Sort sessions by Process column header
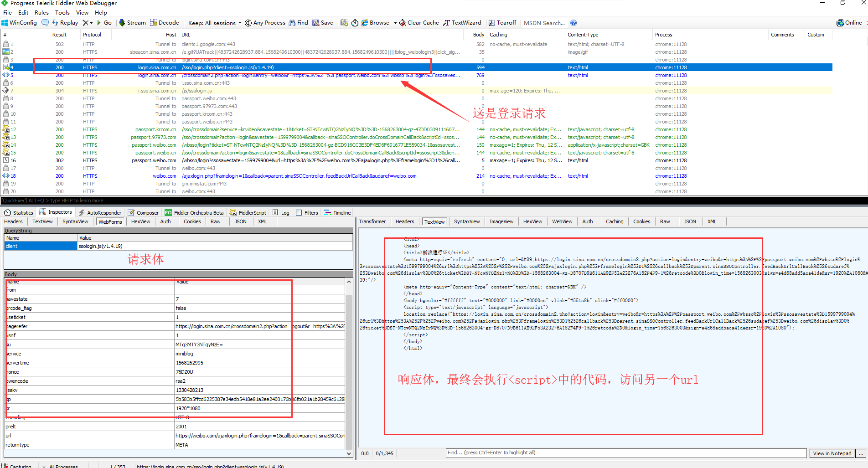This screenshot has width=868, height=468. [x=709, y=35]
